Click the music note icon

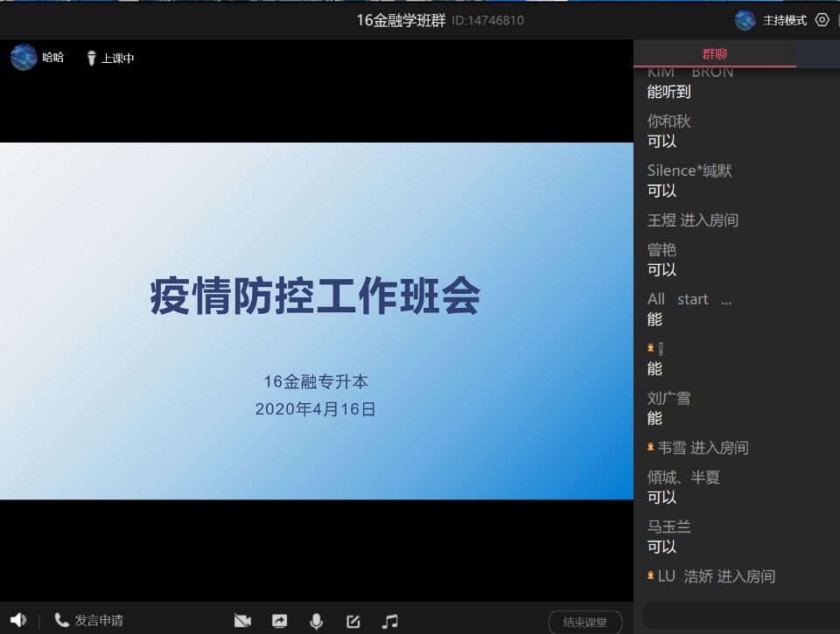click(x=390, y=621)
